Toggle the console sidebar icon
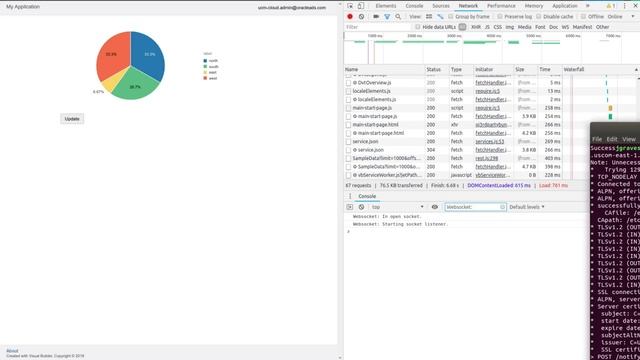The width and height of the screenshot is (640, 360). (x=350, y=207)
